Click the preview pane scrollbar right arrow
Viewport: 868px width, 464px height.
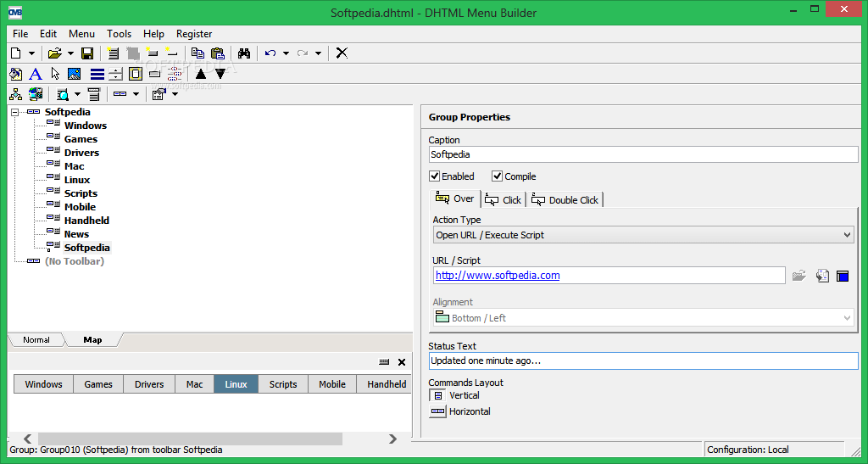coord(392,439)
